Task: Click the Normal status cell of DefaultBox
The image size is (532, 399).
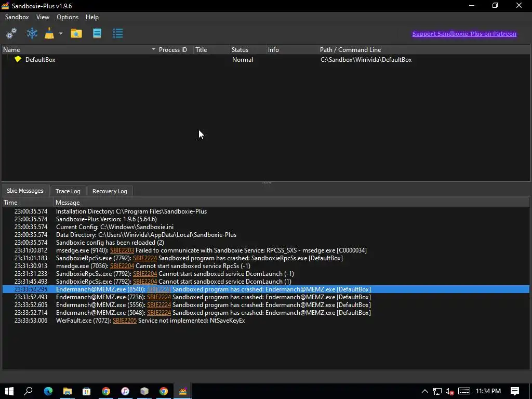Action: point(242,59)
